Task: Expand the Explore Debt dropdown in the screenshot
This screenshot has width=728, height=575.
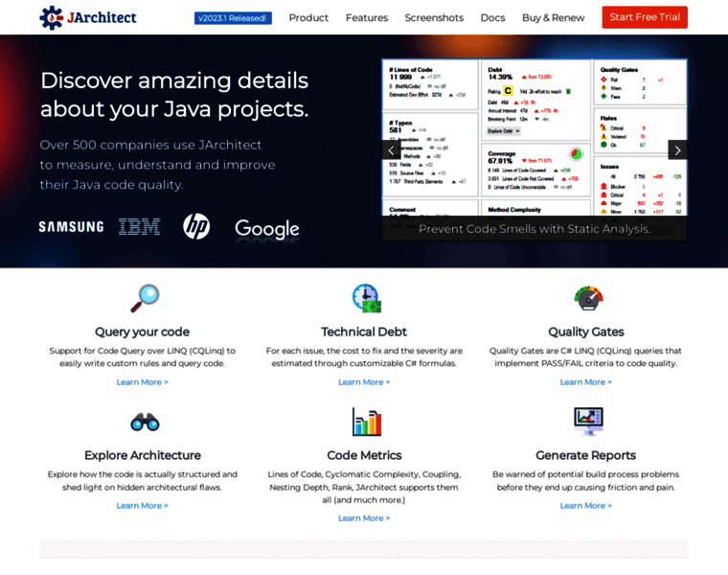Action: tap(504, 131)
